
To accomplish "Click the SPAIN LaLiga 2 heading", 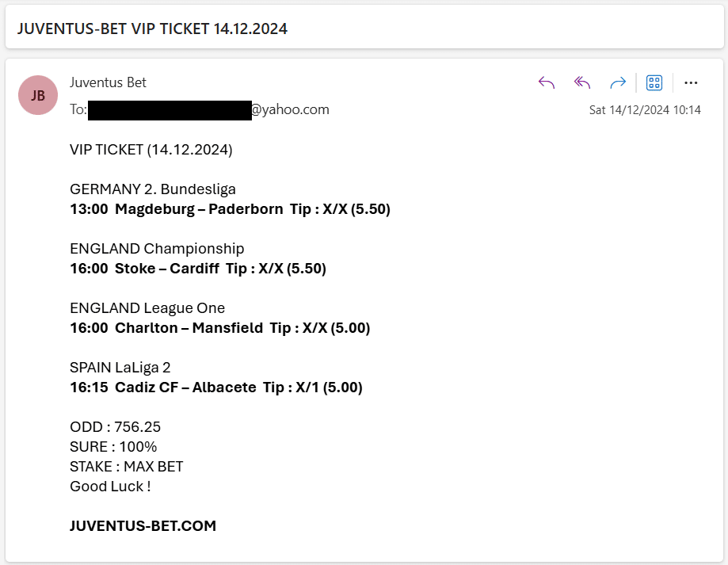I will (120, 367).
